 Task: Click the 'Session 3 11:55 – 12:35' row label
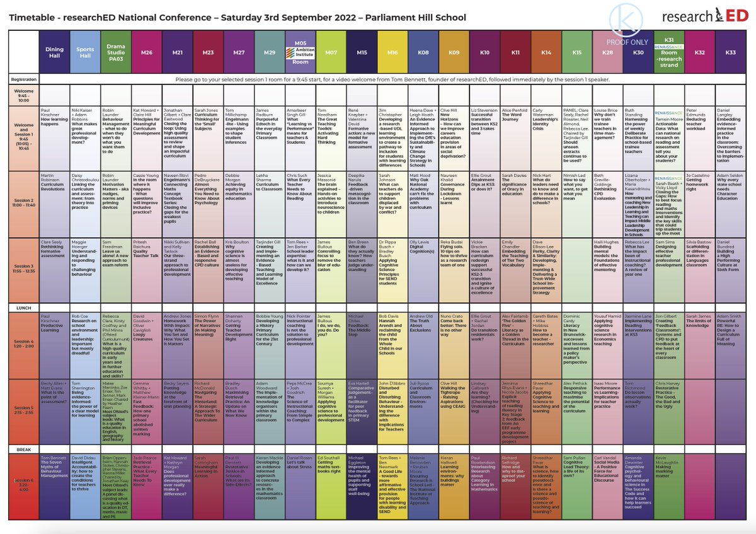(24, 269)
